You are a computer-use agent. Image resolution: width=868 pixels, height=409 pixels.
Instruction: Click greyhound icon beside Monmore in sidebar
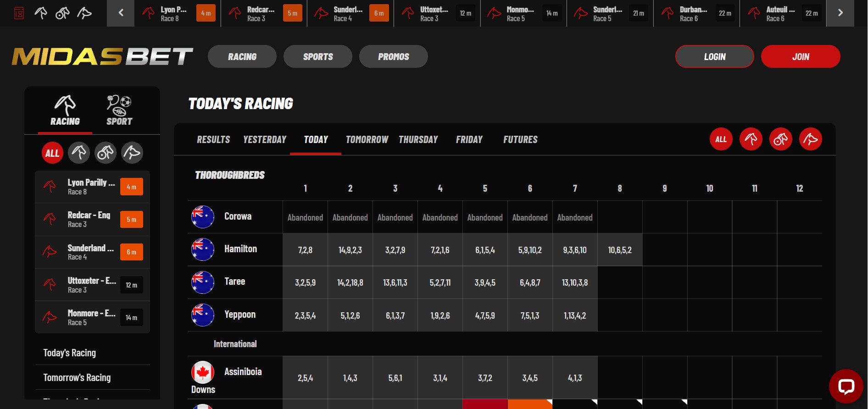point(50,317)
